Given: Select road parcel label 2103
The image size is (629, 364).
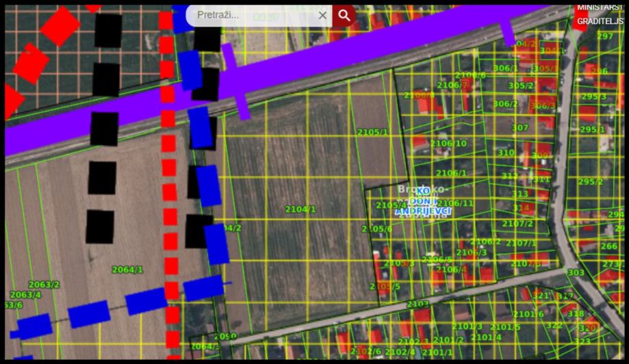Looking at the screenshot, I should pyautogui.click(x=418, y=304).
